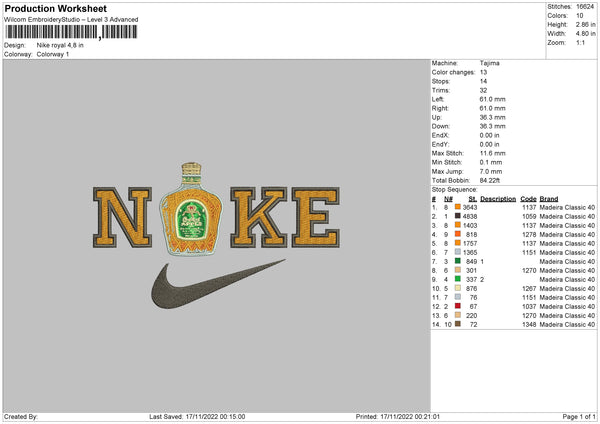Click the Stops value 14

(483, 81)
